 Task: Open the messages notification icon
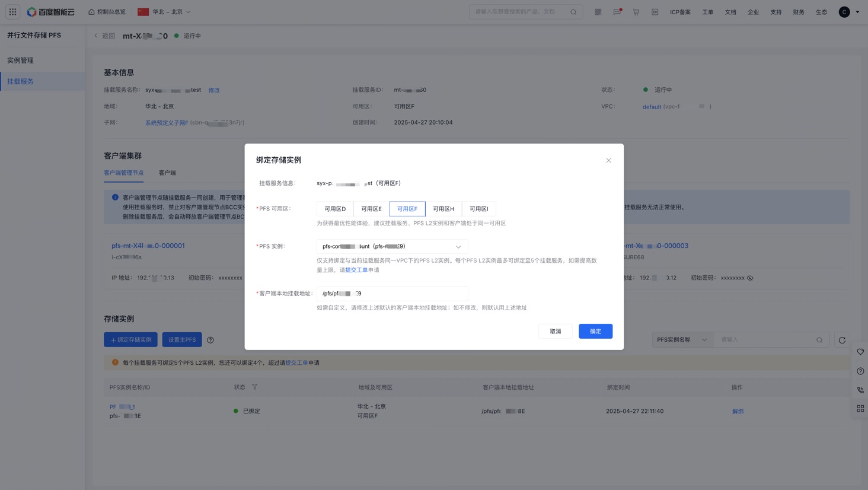click(617, 12)
